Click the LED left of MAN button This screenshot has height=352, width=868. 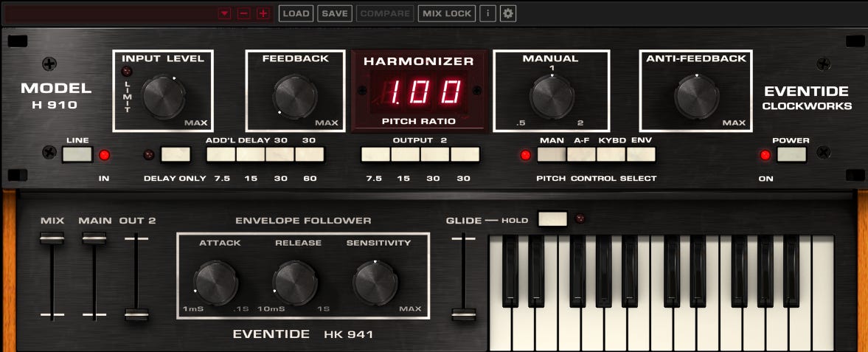(525, 155)
